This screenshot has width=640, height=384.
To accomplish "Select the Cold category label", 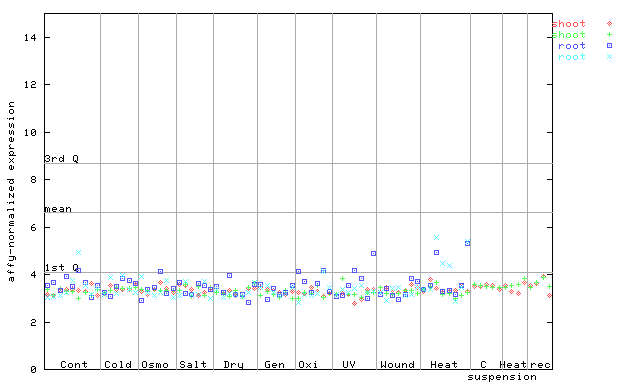I will tap(118, 364).
